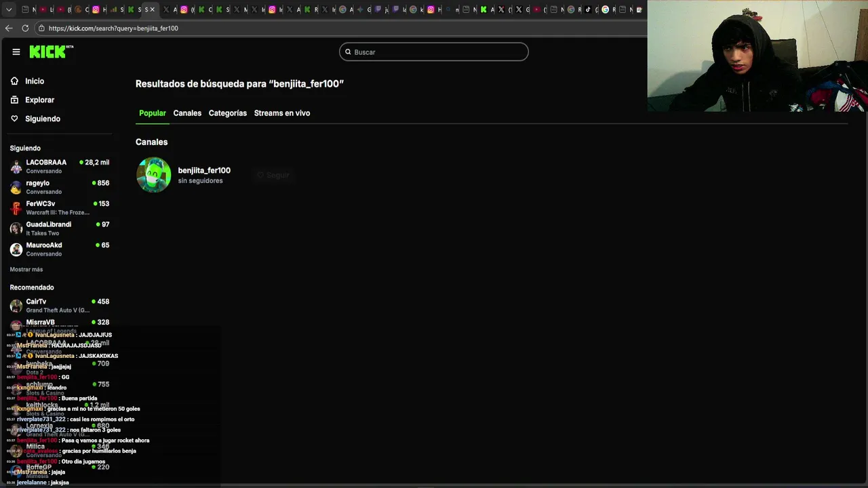This screenshot has width=868, height=488.
Task: Click the browser address bar URL
Action: (x=113, y=28)
